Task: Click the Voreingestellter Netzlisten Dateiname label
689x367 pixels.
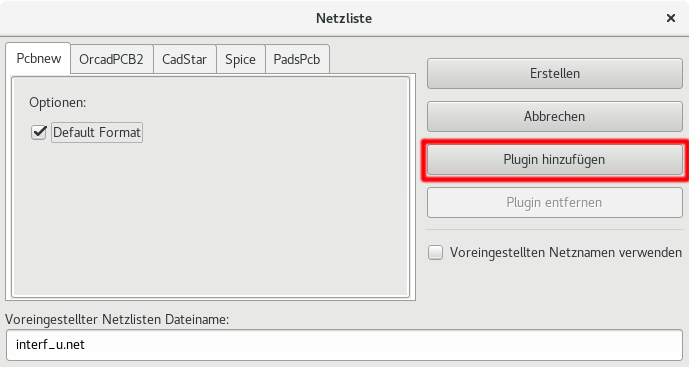Action: 117,319
